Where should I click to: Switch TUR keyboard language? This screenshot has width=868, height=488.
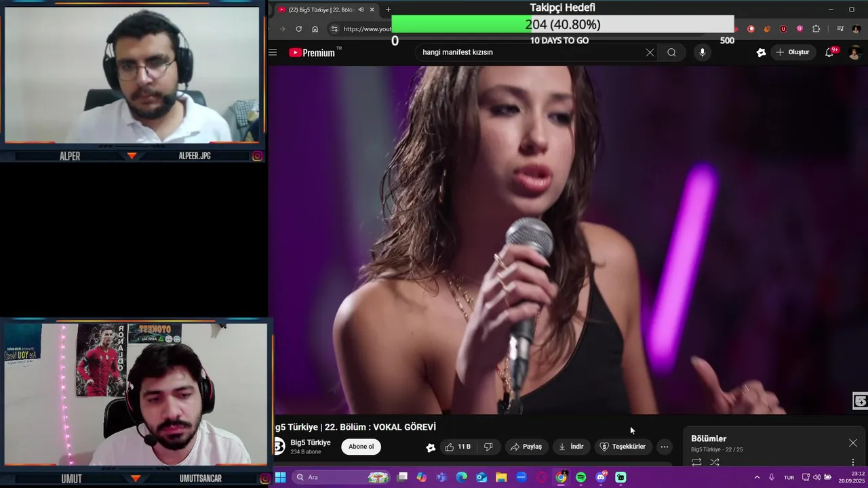789,477
